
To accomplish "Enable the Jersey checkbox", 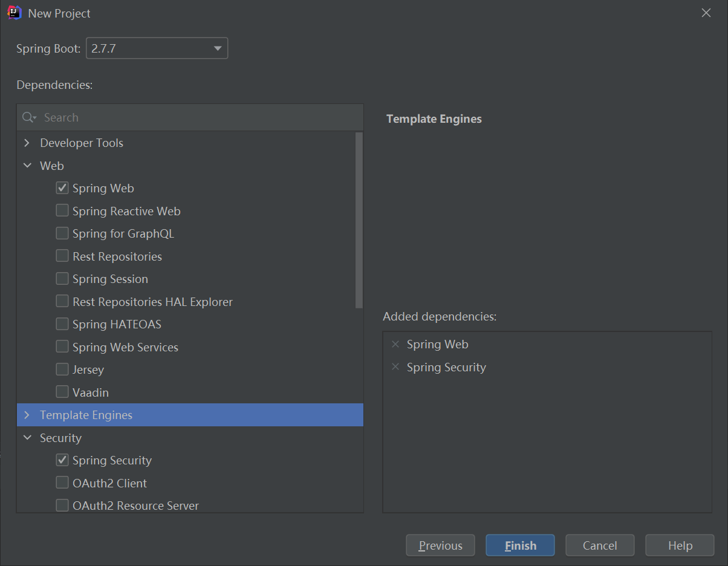I will click(x=62, y=369).
